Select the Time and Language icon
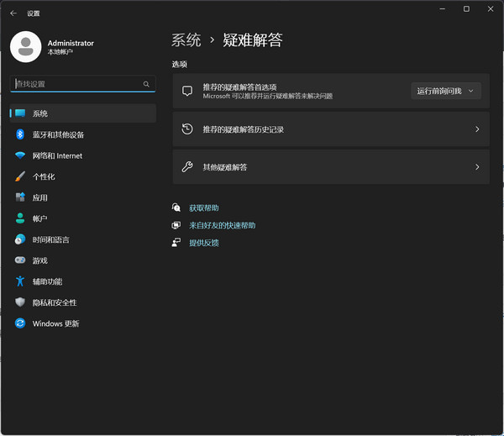This screenshot has height=436, width=504. pyautogui.click(x=20, y=239)
